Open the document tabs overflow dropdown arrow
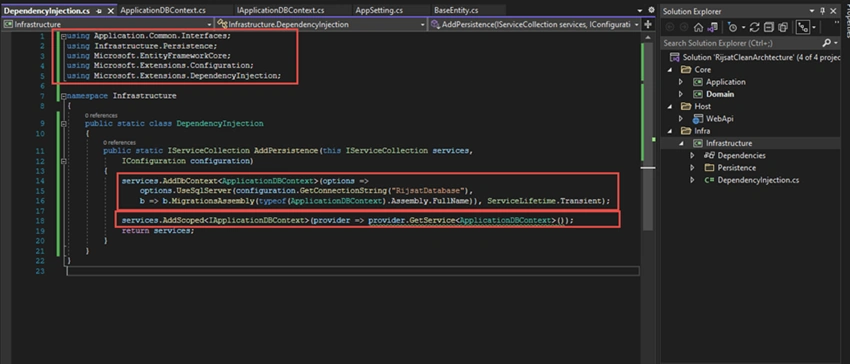The width and height of the screenshot is (850, 364). click(641, 11)
